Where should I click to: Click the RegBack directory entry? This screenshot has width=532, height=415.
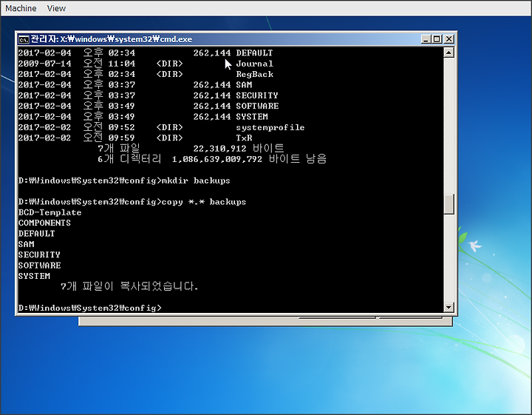tap(146, 74)
